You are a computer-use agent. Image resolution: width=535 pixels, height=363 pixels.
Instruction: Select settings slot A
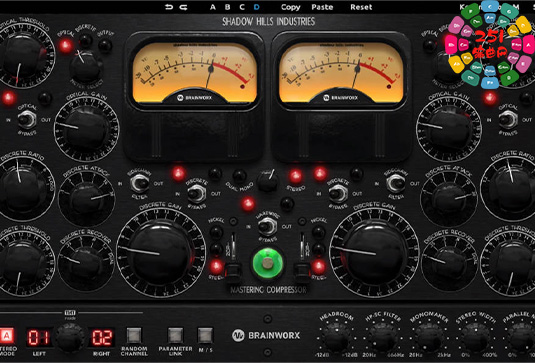[x=213, y=7]
